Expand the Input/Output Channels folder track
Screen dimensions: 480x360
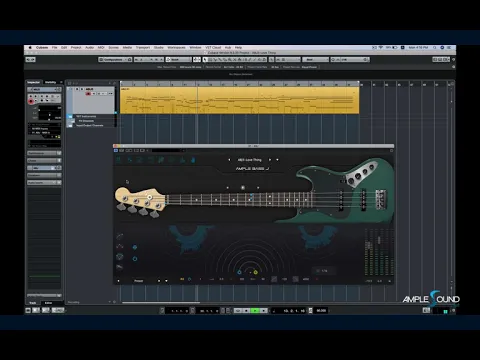click(70, 125)
